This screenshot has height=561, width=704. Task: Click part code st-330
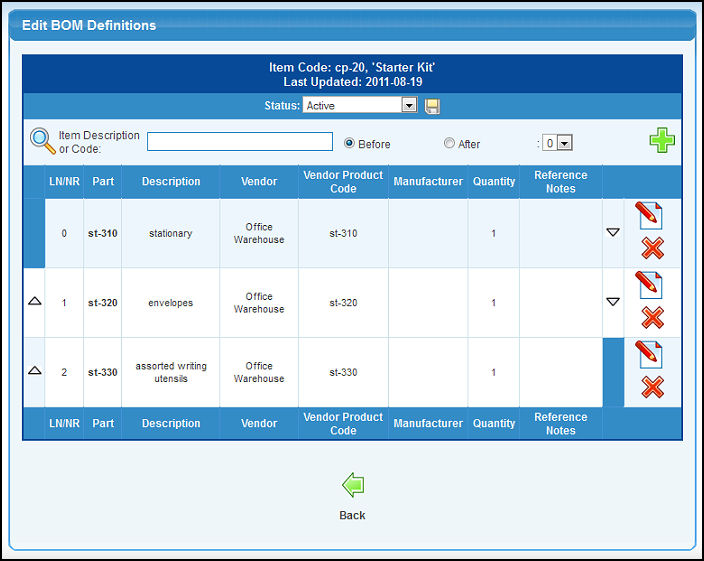[103, 373]
